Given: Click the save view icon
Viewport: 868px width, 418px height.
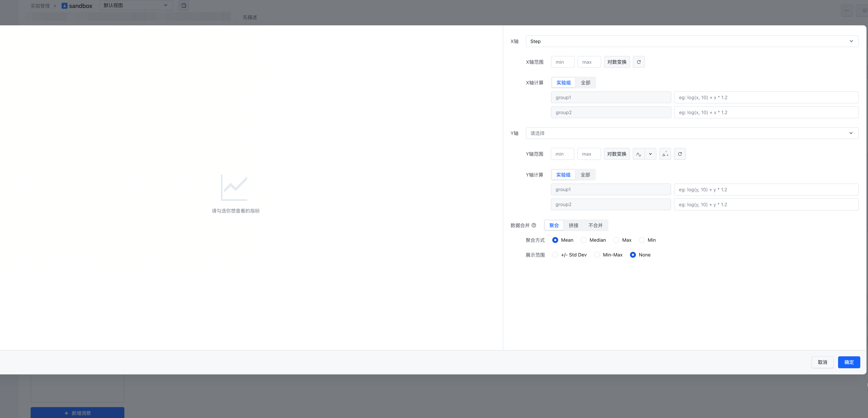Looking at the screenshot, I should pyautogui.click(x=184, y=5).
